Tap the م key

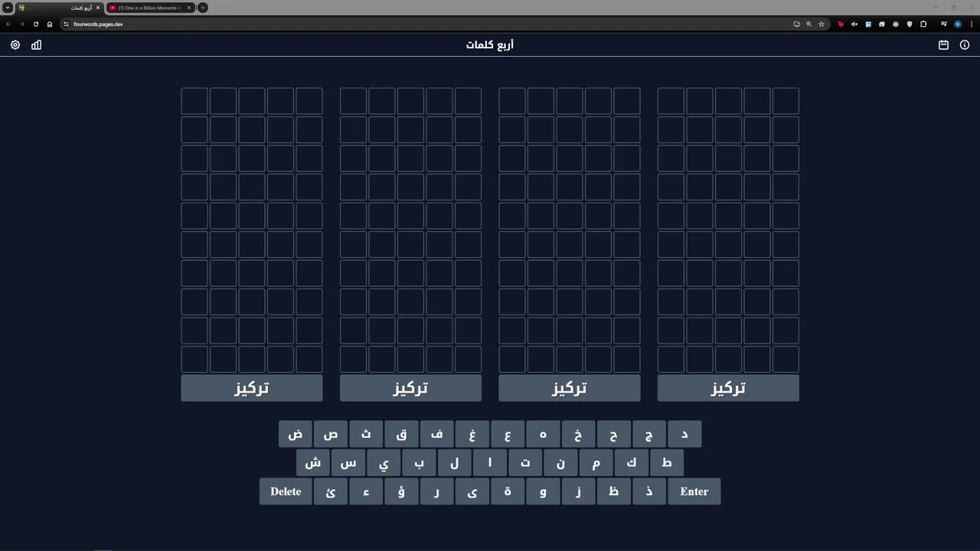tap(596, 463)
